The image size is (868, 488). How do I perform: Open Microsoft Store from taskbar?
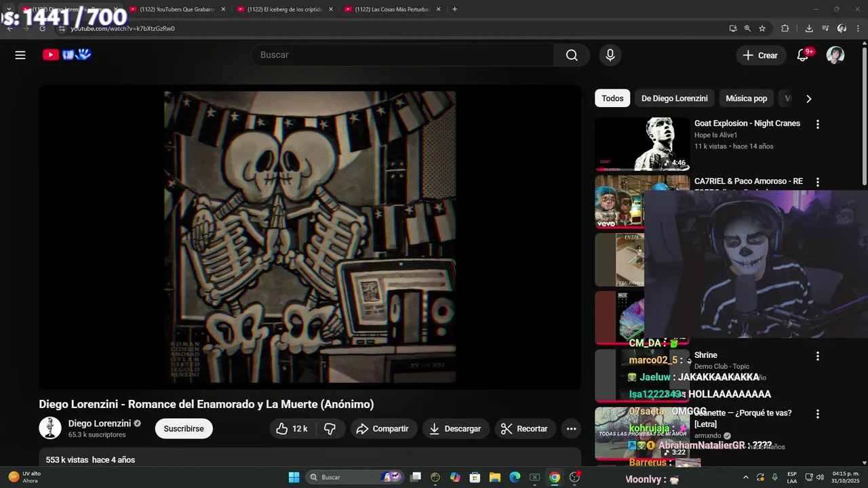[x=475, y=477]
